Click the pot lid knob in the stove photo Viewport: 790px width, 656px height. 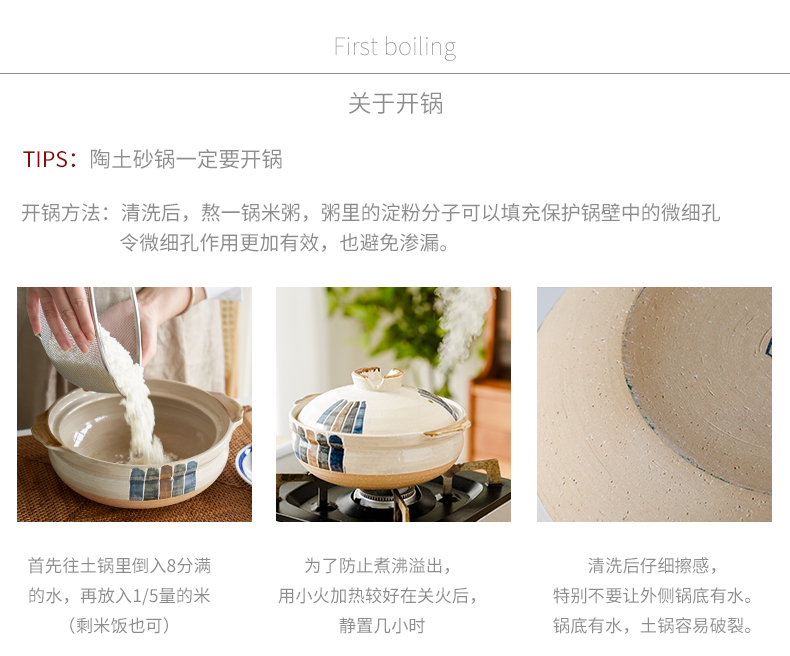coord(378,377)
